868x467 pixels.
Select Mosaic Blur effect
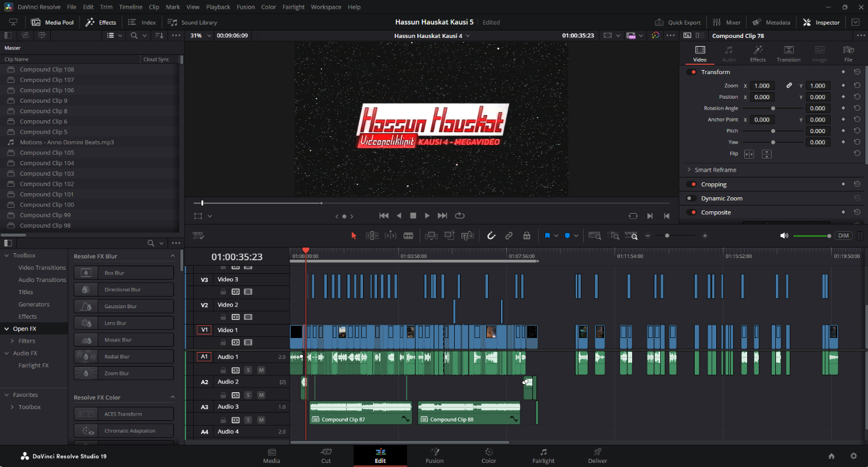point(124,340)
